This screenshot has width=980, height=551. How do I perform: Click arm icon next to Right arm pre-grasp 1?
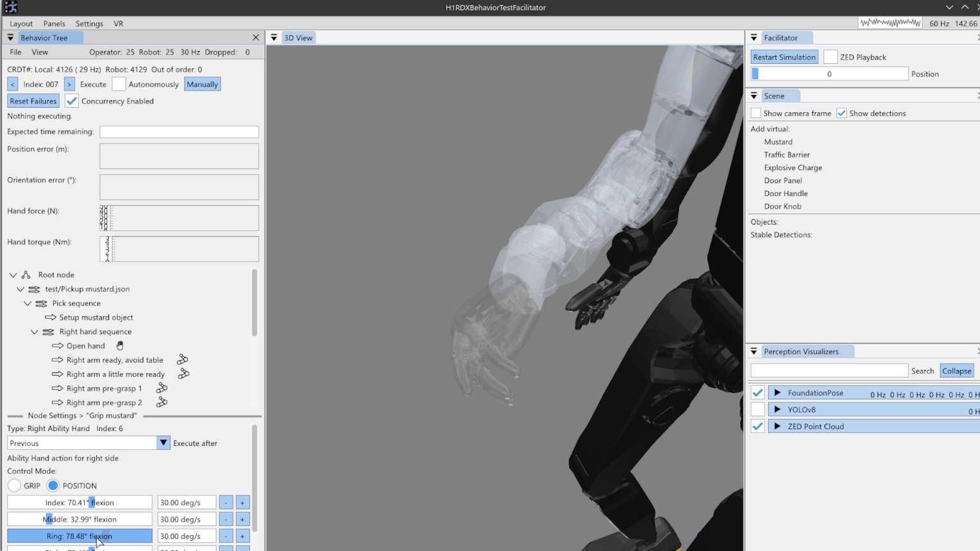[162, 388]
